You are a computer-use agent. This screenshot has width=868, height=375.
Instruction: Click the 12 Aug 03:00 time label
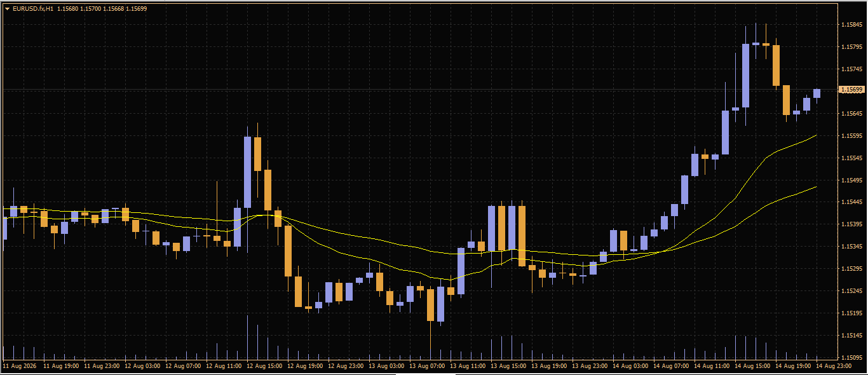(142, 367)
